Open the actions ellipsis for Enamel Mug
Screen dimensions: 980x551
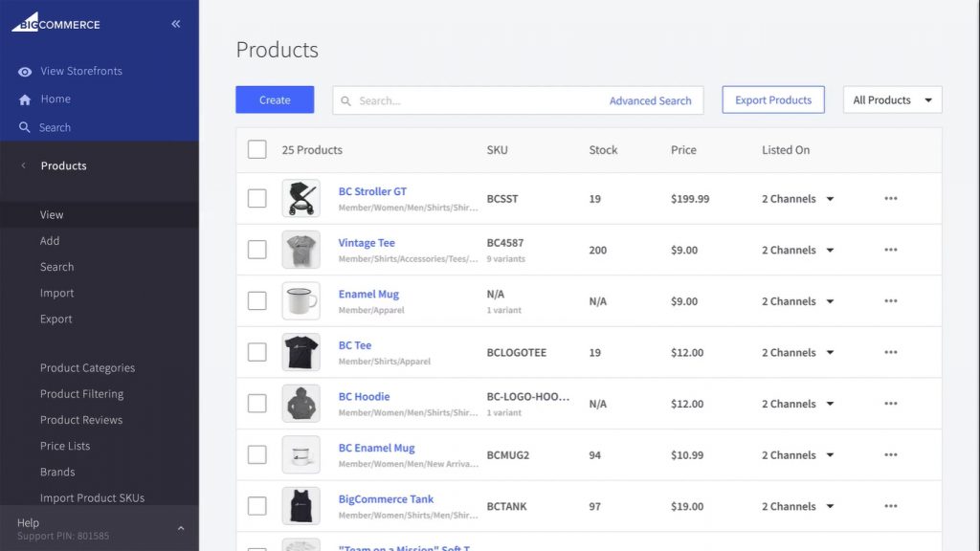tap(891, 300)
